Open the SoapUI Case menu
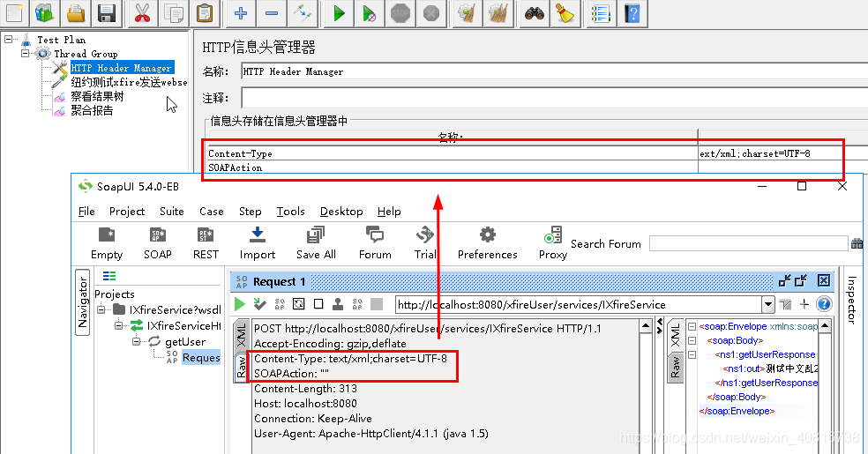 click(212, 212)
